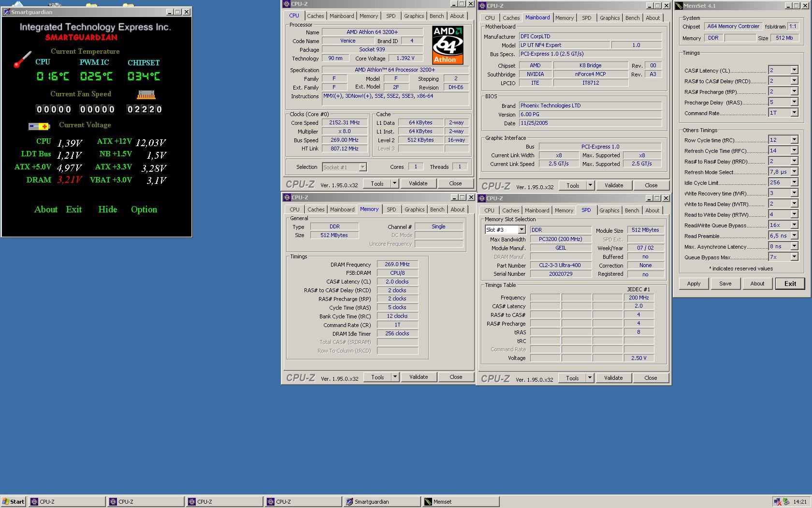
Task: Open Graphics tab in the CPU-Z Mainboard window
Action: click(x=609, y=18)
